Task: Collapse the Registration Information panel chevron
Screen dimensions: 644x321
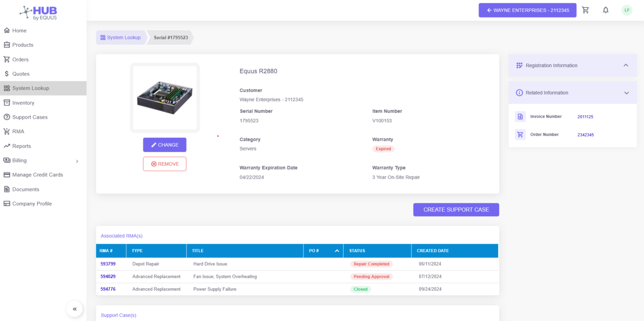Action: coord(626,65)
